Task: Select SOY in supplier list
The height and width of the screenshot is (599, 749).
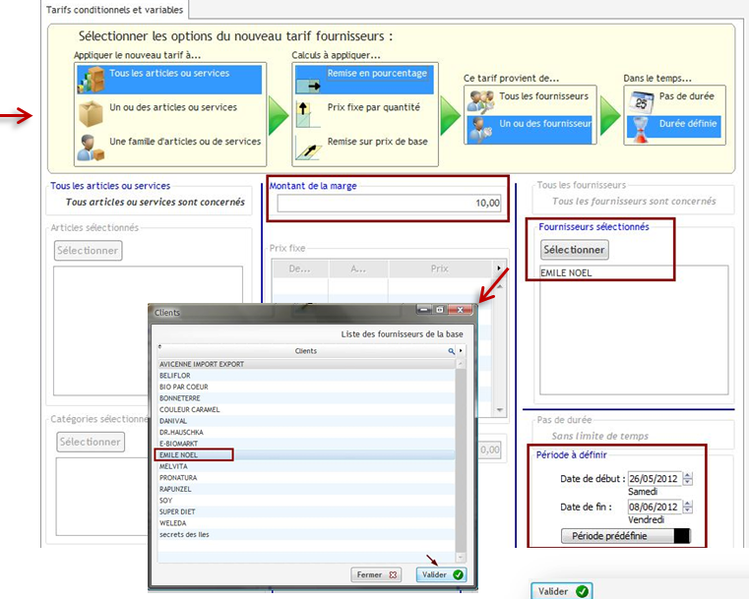Action: click(x=306, y=501)
